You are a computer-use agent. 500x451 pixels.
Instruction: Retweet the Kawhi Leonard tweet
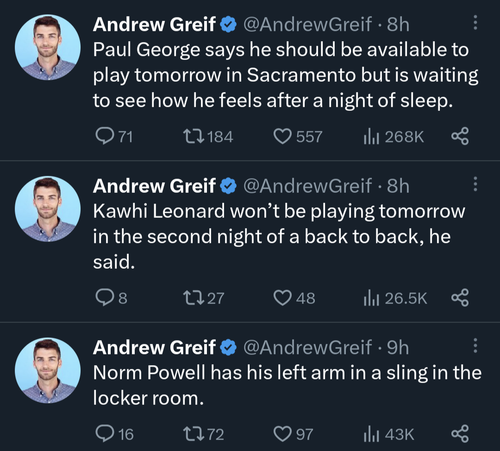click(x=203, y=298)
